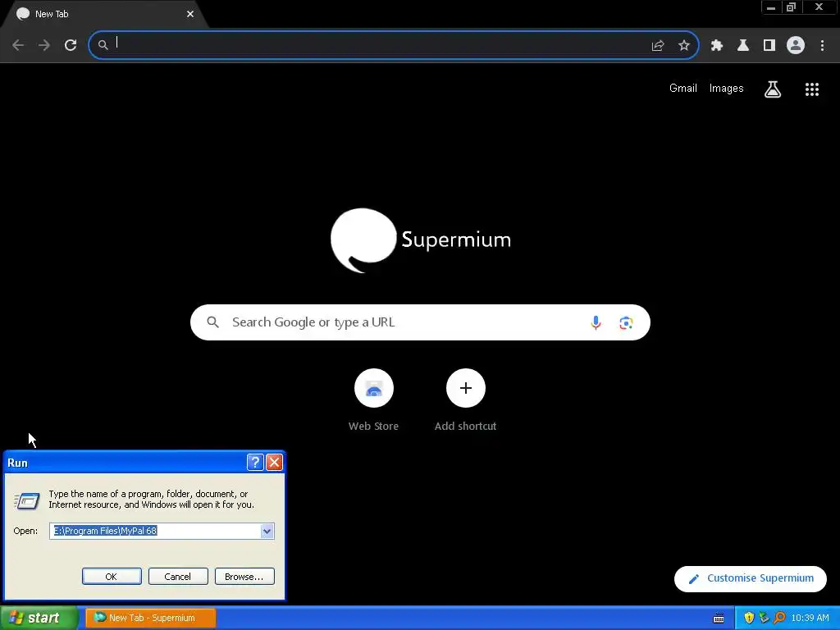
Task: Click Browse... in the Run dialog
Action: pyautogui.click(x=244, y=577)
